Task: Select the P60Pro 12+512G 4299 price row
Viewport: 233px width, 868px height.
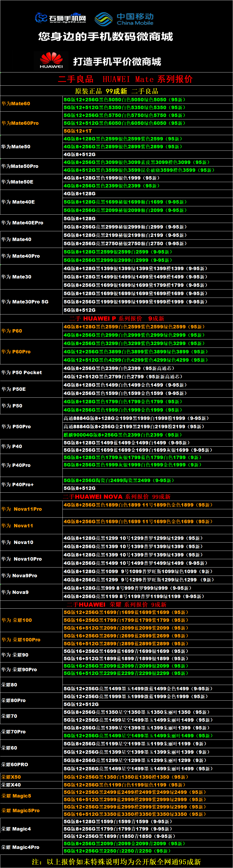Action: coord(148,360)
